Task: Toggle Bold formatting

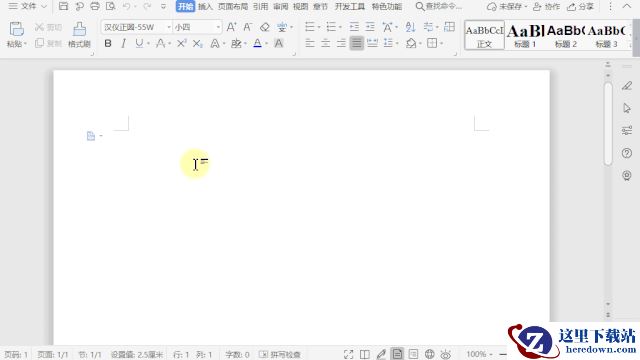Action: [x=108, y=43]
